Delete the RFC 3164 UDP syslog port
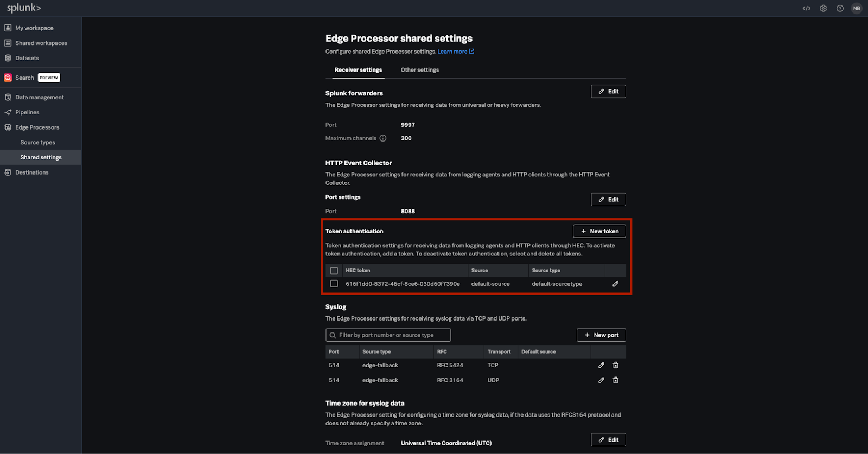 click(x=615, y=380)
